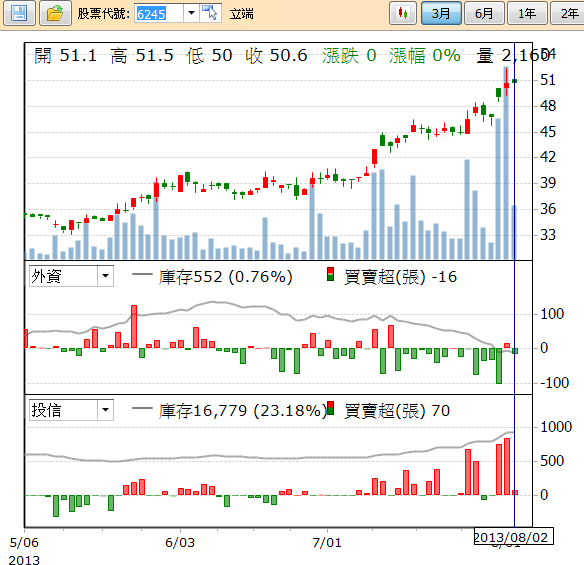584x565 pixels.
Task: Select the 2年 time range button
Action: click(x=568, y=13)
